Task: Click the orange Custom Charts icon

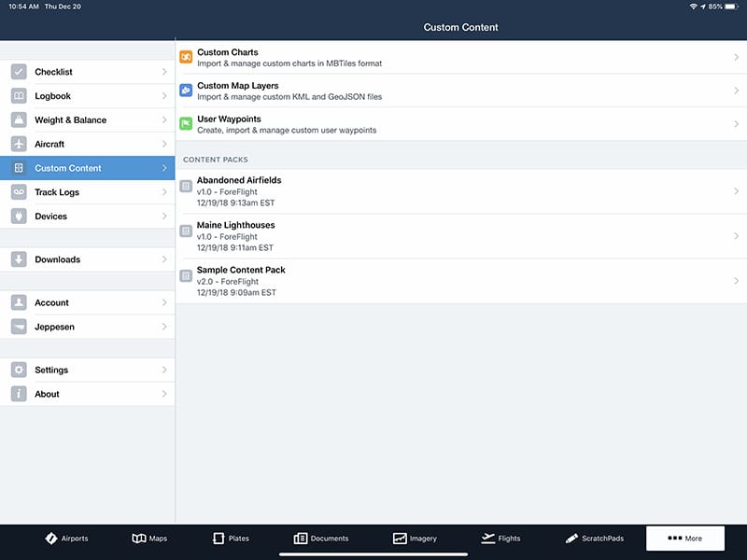Action: tap(186, 57)
